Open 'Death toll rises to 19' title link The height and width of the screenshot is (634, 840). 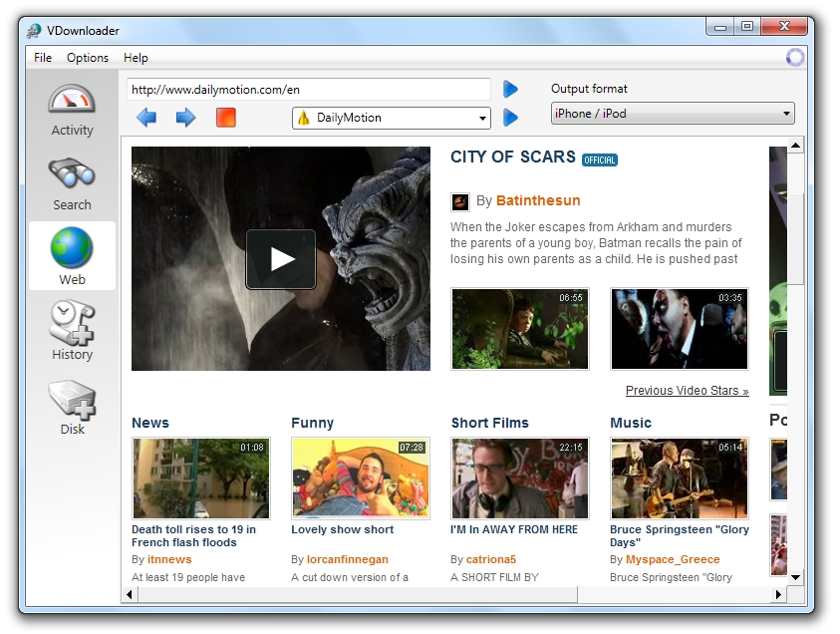tap(194, 536)
